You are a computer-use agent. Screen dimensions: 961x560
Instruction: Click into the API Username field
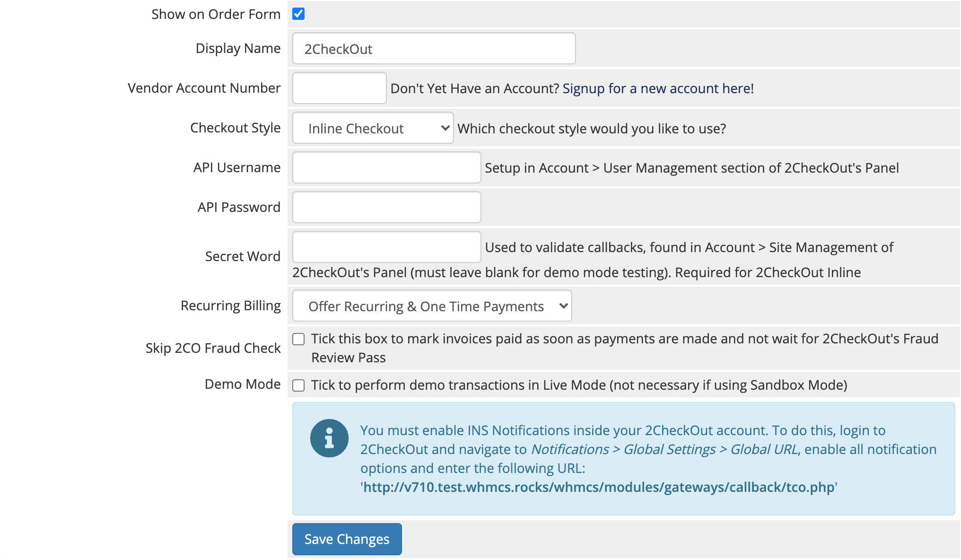(x=386, y=167)
